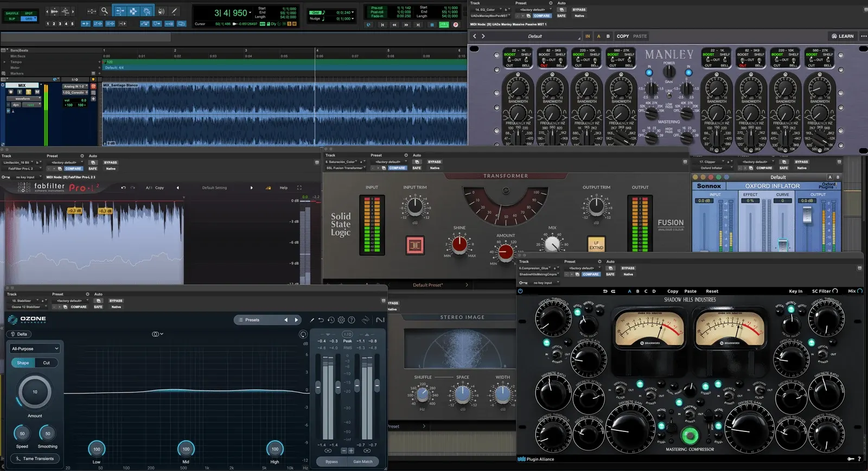Toggle the LF EXTND button on SSL Fusion

coord(596,245)
